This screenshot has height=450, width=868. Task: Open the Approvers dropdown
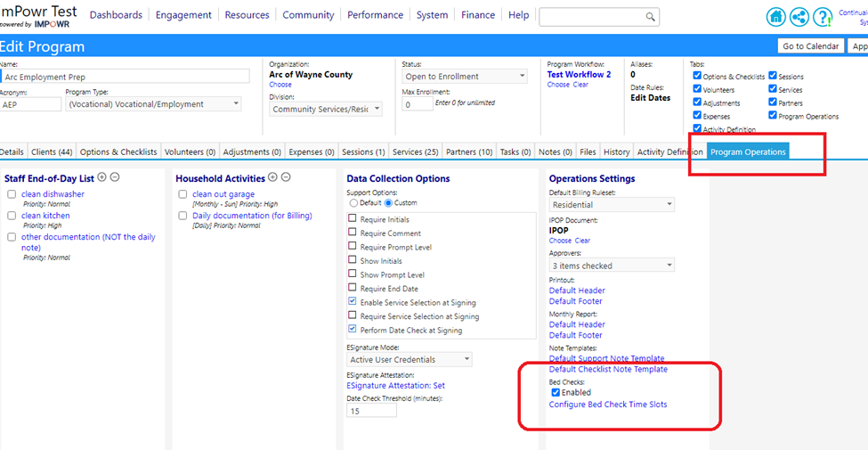pos(612,266)
